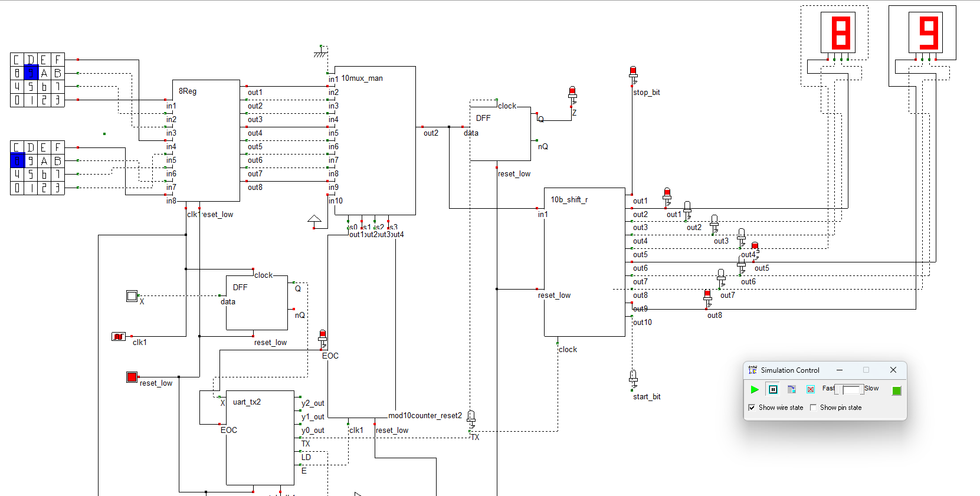Toggle the X input switch
The image size is (980, 496).
(x=132, y=295)
